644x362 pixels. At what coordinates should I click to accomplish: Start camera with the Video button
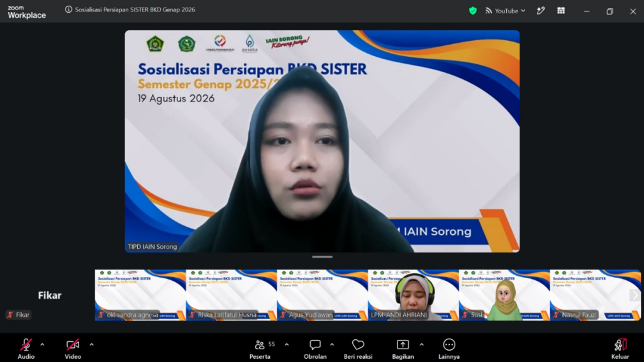73,348
